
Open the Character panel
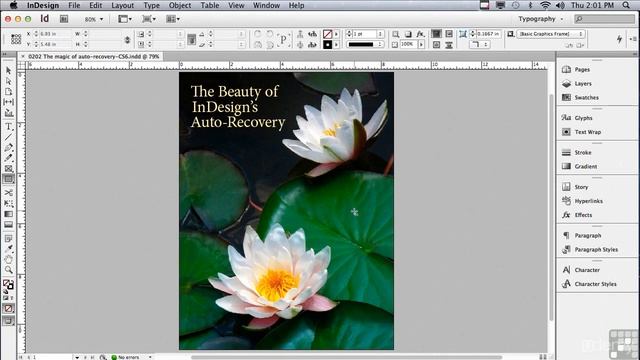(x=580, y=270)
